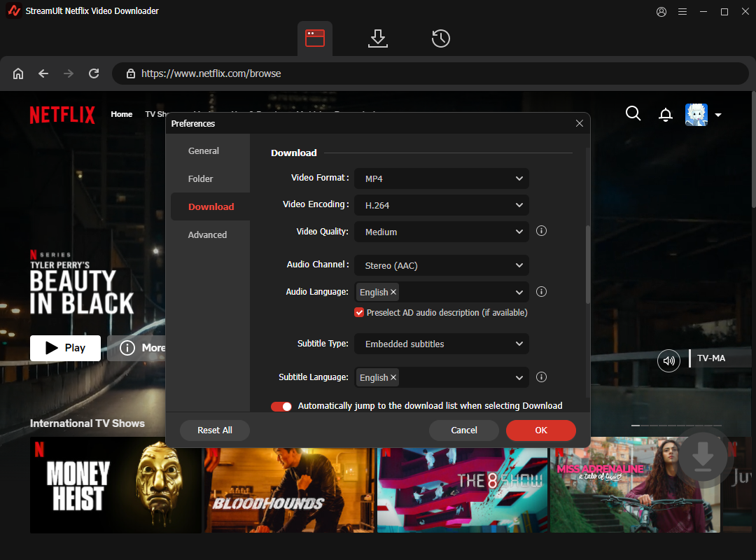This screenshot has height=560, width=756.
Task: Click Home in the Netflix navigation
Action: point(122,114)
